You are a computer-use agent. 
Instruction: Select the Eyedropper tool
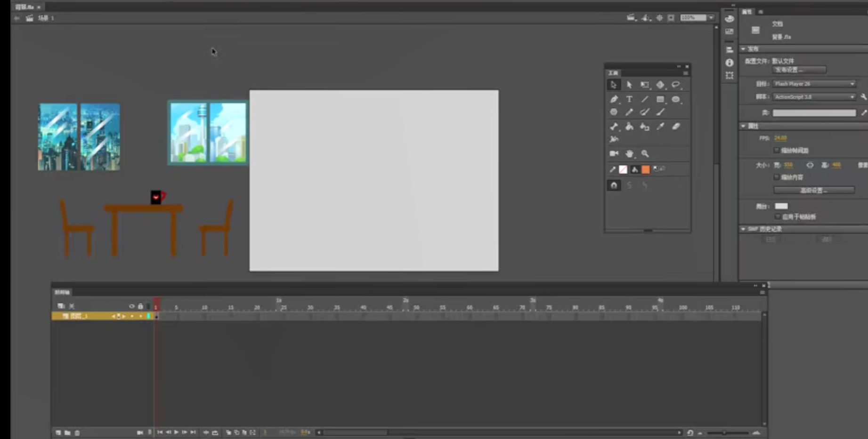pyautogui.click(x=660, y=127)
